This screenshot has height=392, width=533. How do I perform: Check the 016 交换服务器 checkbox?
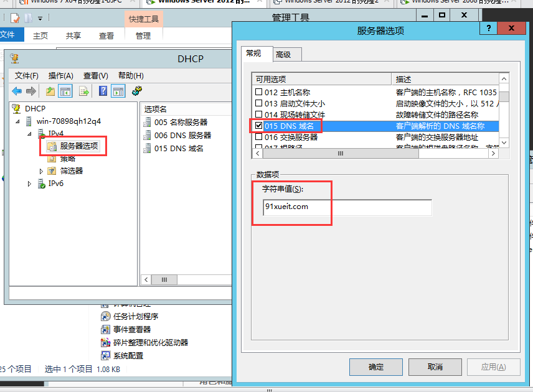point(259,137)
